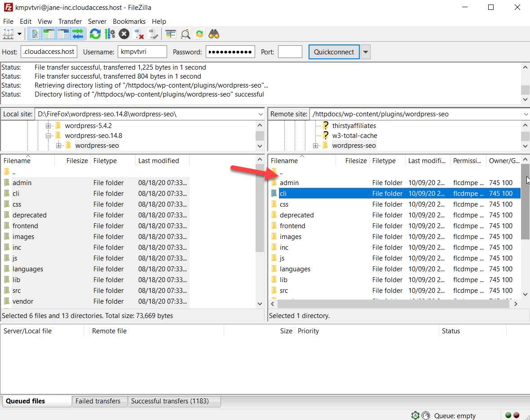The width and height of the screenshot is (530, 420).
Task: Open the Server menu
Action: click(x=97, y=21)
